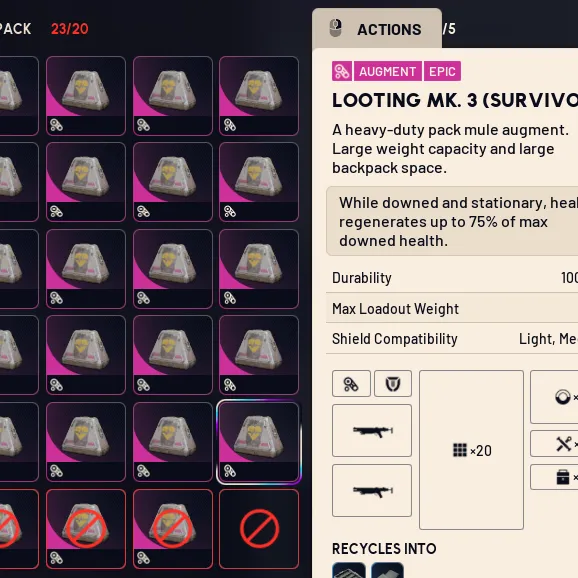578x578 pixels.
Task: Select the first recycle output material thumbnail
Action: tap(349, 570)
